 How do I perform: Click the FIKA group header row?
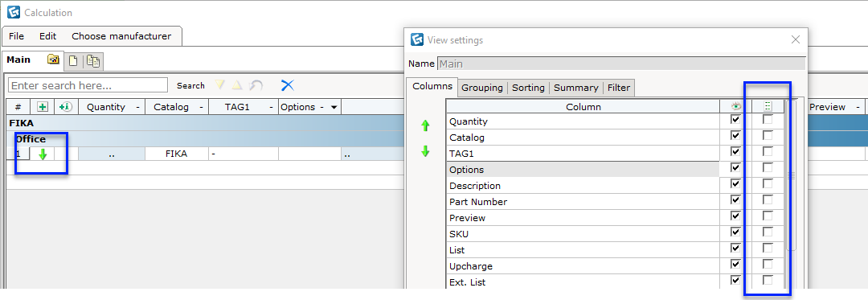tap(205, 123)
